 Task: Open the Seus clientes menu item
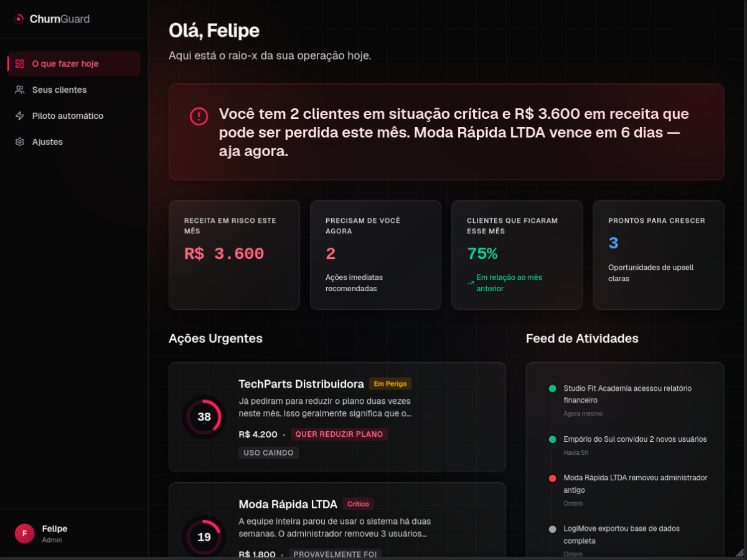click(74, 90)
